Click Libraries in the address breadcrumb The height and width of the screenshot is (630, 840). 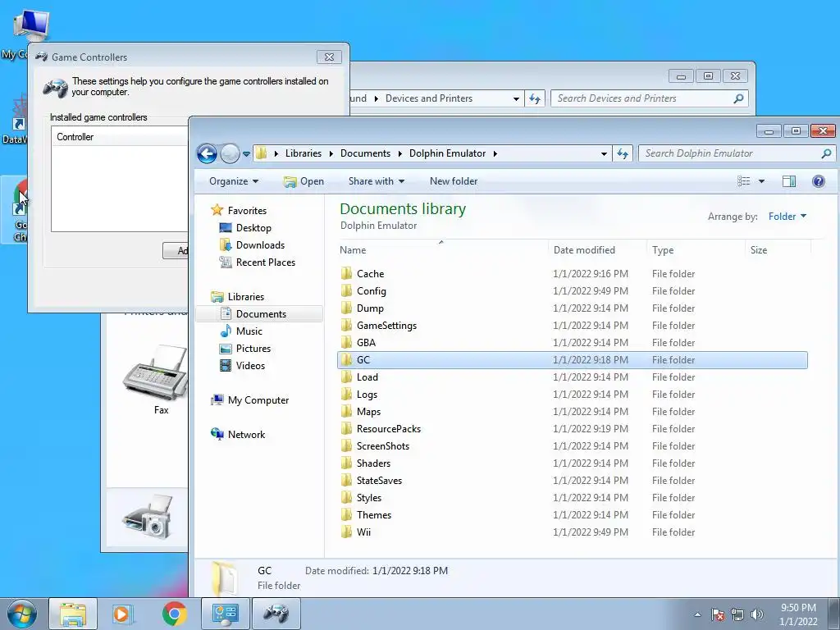(x=304, y=153)
